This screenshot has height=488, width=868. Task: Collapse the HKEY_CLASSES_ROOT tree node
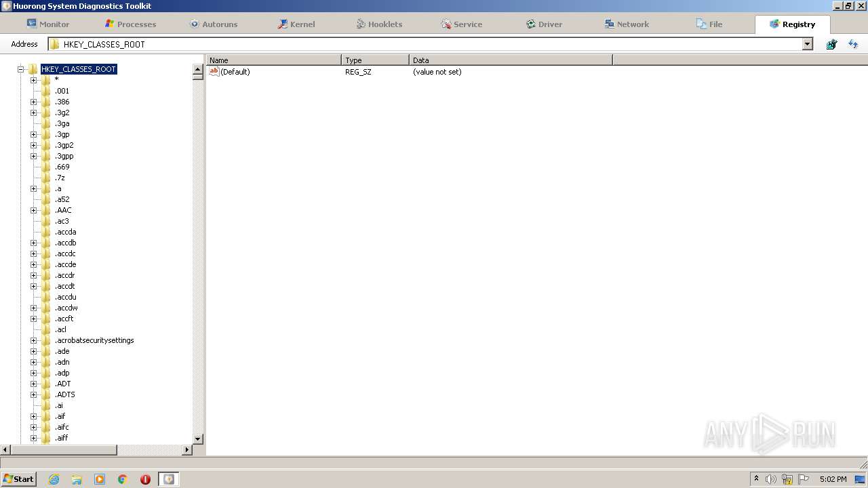tap(21, 69)
